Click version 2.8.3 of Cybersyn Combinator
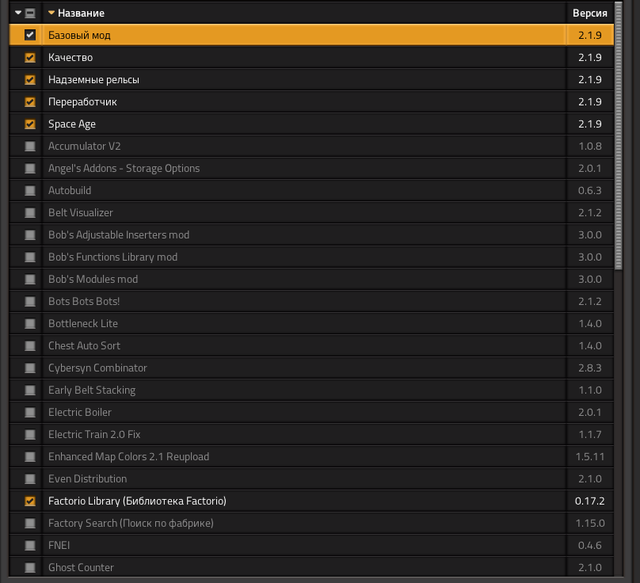Screen dimensions: 640x583 [x=590, y=368]
